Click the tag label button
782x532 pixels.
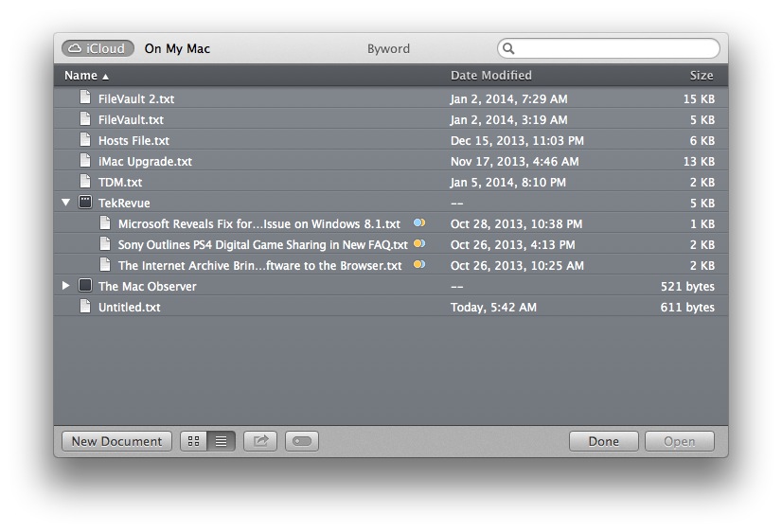(302, 441)
